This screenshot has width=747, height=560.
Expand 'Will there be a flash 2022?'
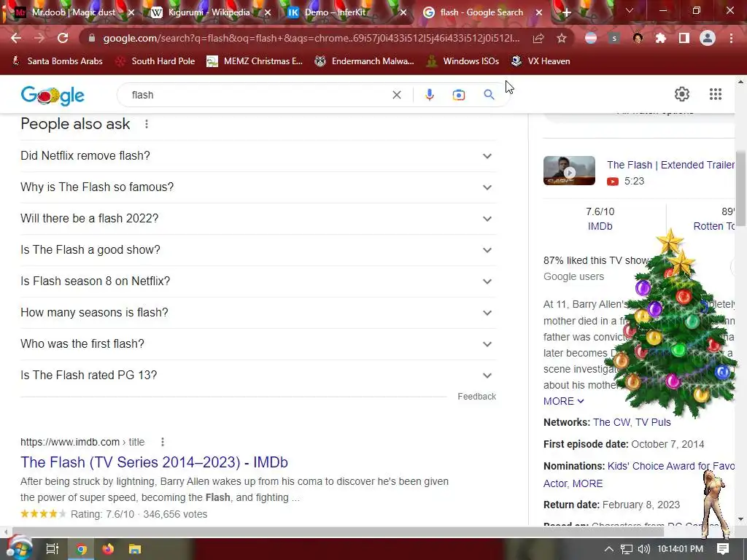coord(258,219)
